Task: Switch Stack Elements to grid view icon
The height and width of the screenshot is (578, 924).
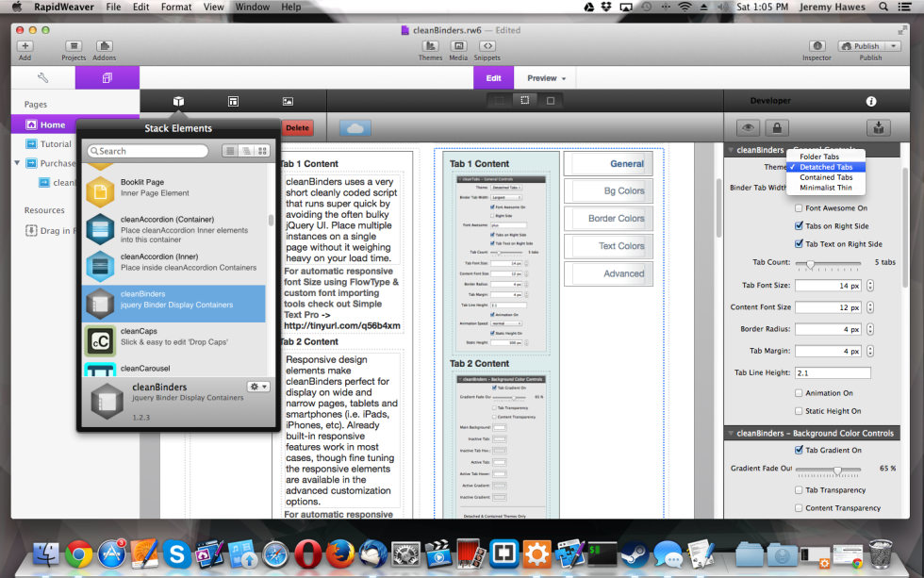Action: pyautogui.click(x=262, y=151)
